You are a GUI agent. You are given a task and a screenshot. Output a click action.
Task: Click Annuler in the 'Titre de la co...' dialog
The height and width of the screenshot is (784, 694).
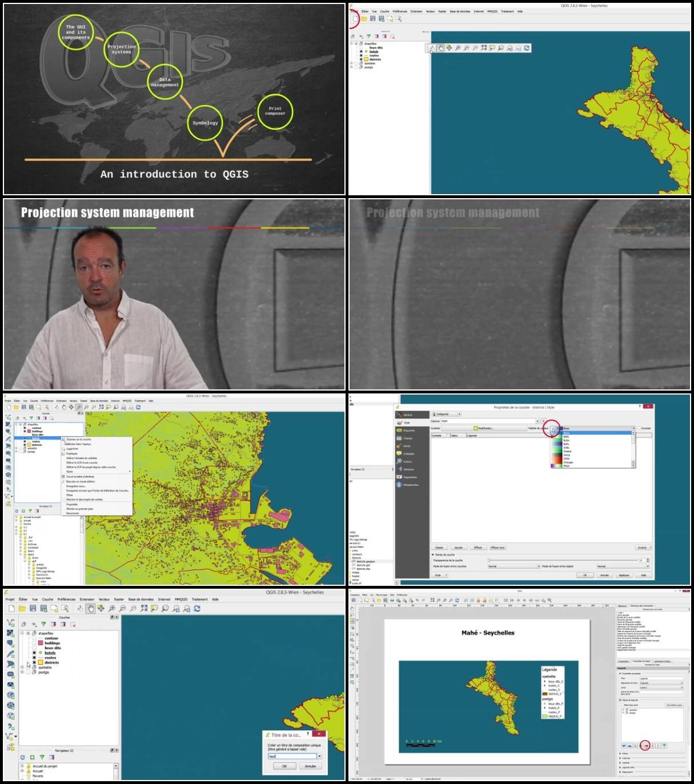[x=310, y=766]
